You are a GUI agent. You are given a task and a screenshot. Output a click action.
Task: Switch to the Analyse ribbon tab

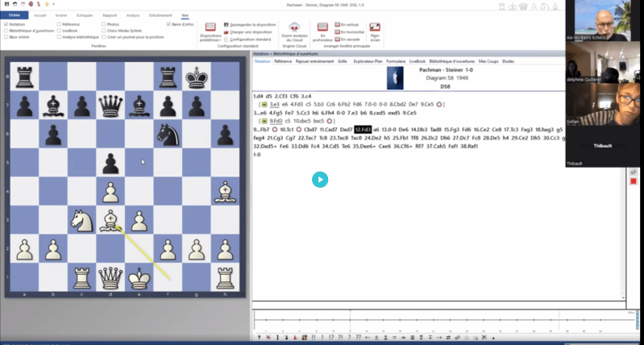133,15
